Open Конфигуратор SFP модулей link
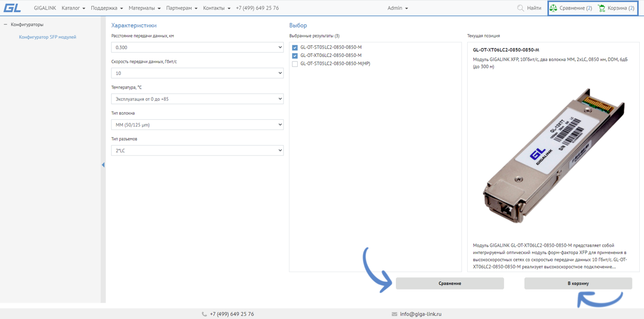 48,37
